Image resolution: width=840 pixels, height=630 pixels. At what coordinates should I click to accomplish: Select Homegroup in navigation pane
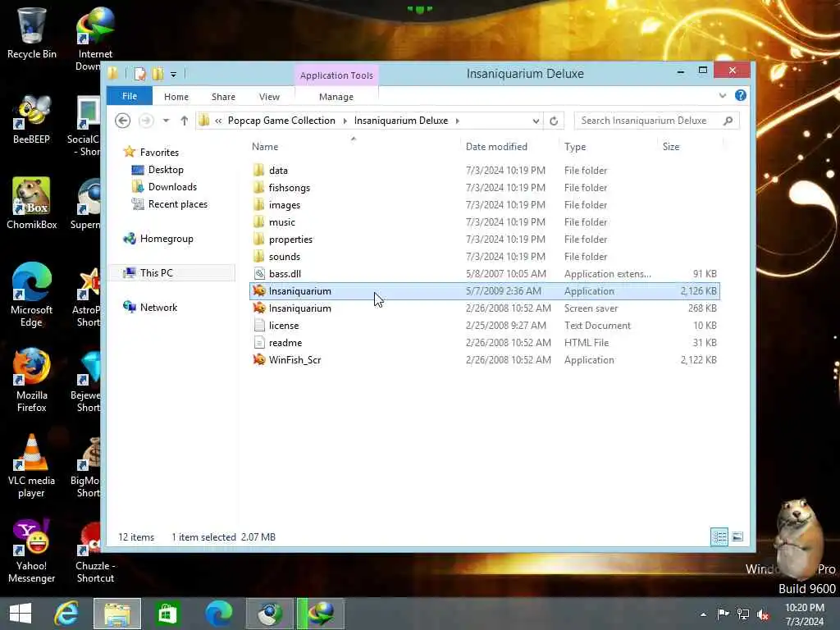(x=167, y=239)
